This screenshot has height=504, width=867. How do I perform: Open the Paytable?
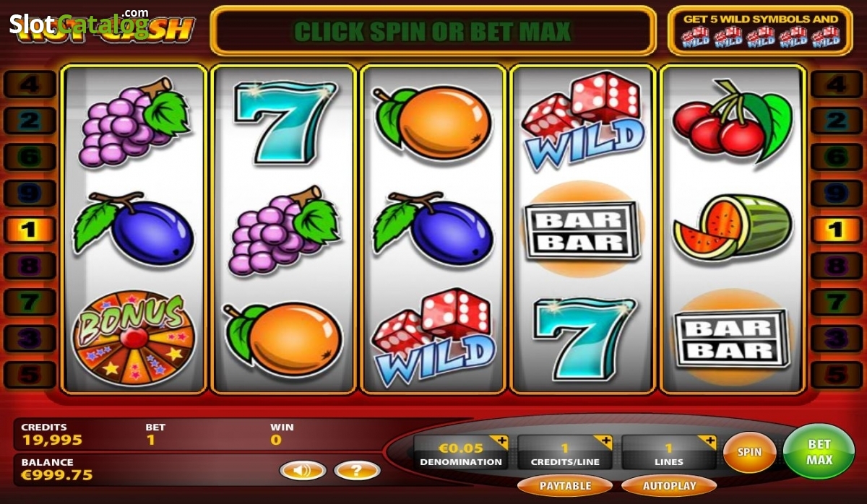(x=565, y=486)
